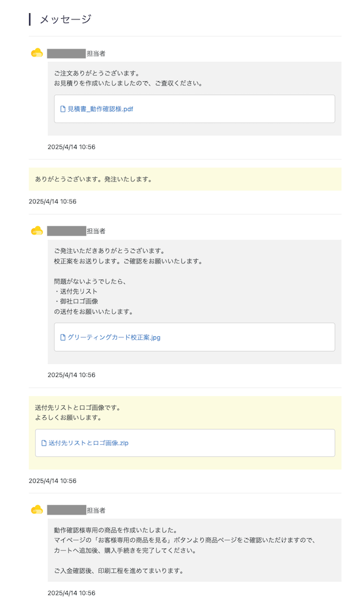Click the second staff message's 担当者 label
Viewport: 364px width, 602px height.
coord(96,231)
